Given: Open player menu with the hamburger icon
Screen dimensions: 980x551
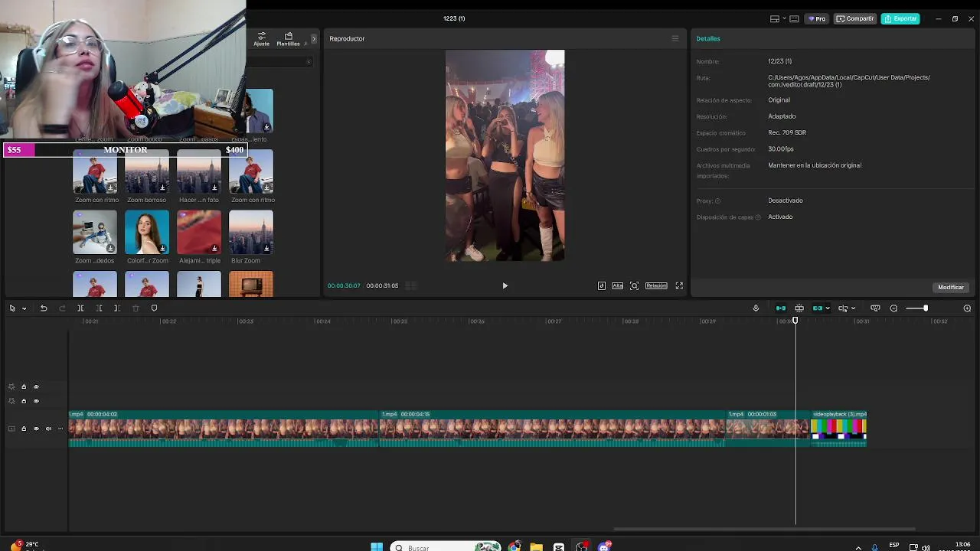Looking at the screenshot, I should pos(675,38).
